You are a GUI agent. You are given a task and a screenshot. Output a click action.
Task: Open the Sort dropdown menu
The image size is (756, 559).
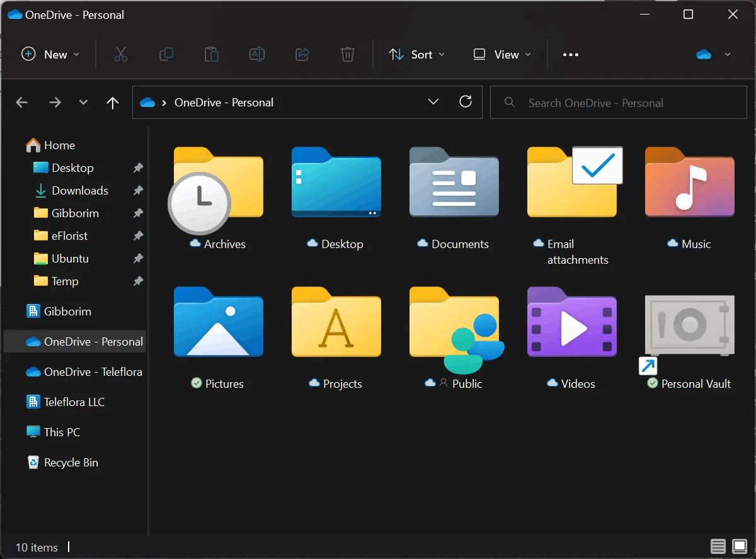416,54
